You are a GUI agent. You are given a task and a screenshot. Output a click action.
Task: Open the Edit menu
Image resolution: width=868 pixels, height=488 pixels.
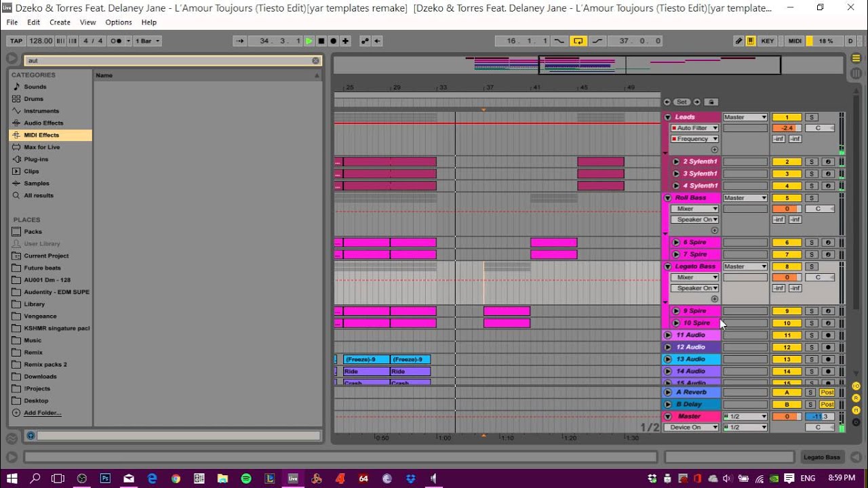click(33, 22)
